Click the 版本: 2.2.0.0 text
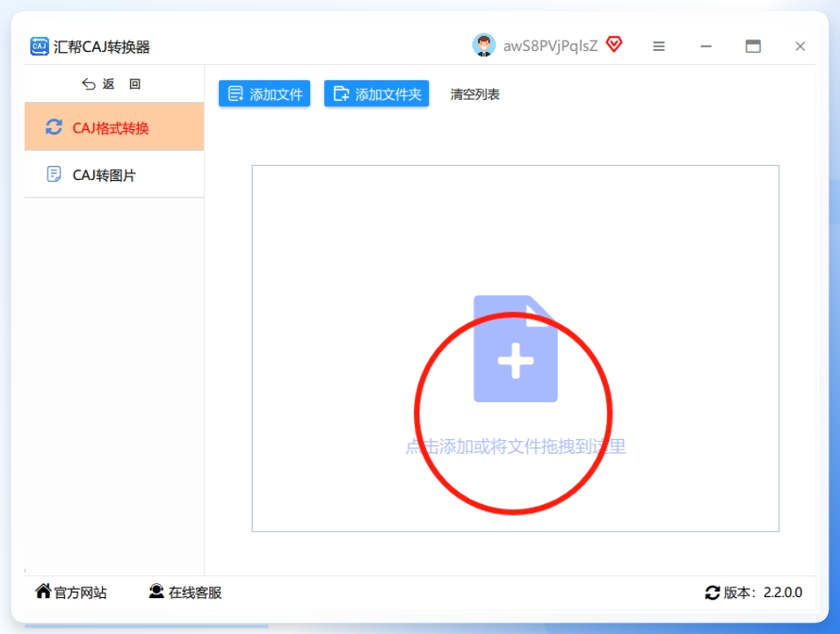 coord(763,593)
